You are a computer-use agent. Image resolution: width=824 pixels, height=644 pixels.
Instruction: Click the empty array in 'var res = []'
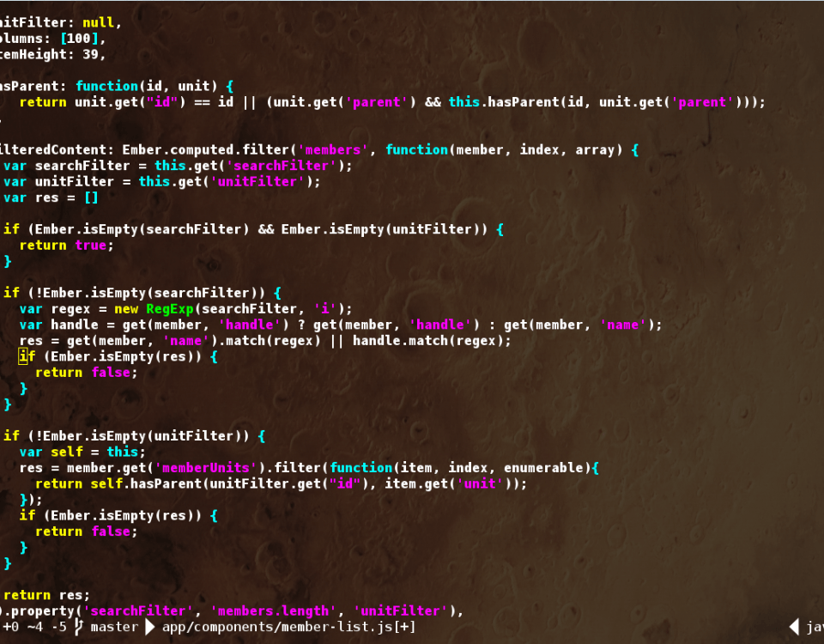click(x=90, y=197)
